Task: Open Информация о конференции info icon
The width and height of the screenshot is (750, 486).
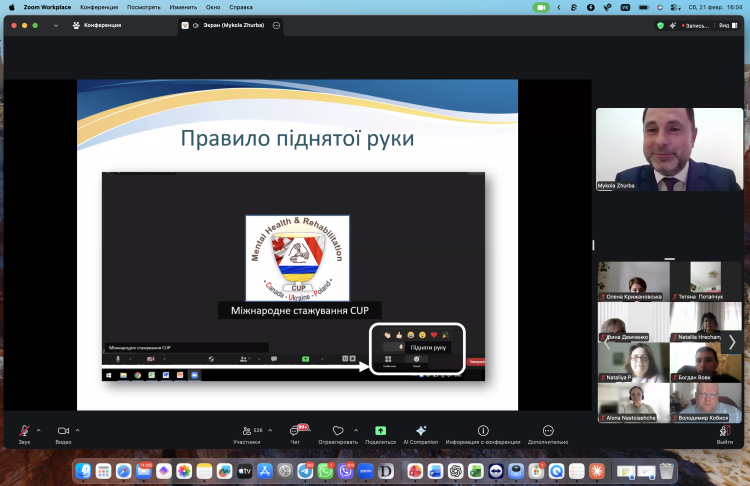Action: pos(483,429)
